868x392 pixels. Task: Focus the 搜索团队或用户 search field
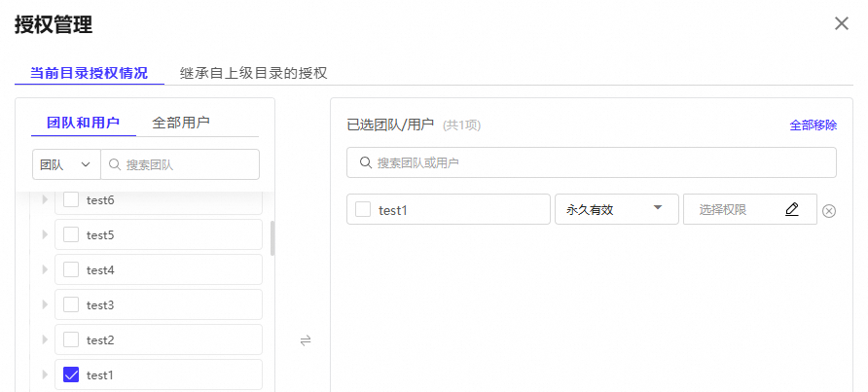coord(592,162)
